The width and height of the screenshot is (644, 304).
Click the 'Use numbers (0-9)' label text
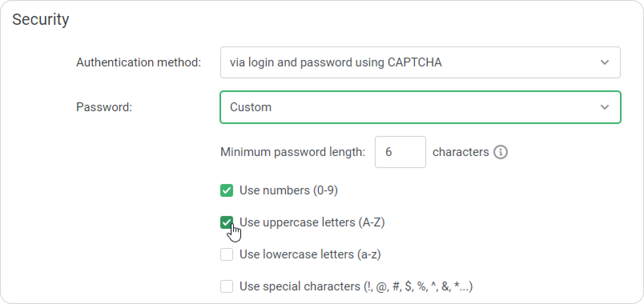(288, 190)
